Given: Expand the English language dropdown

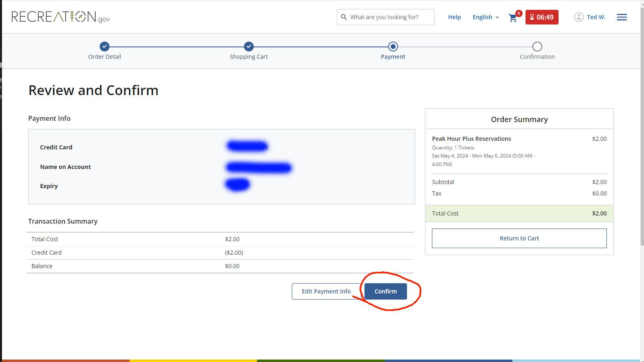Looking at the screenshot, I should pyautogui.click(x=485, y=17).
